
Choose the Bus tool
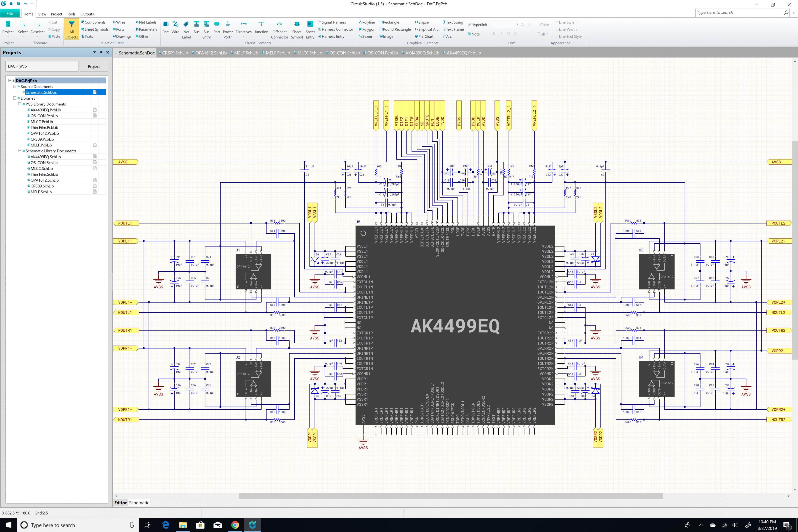[196, 27]
